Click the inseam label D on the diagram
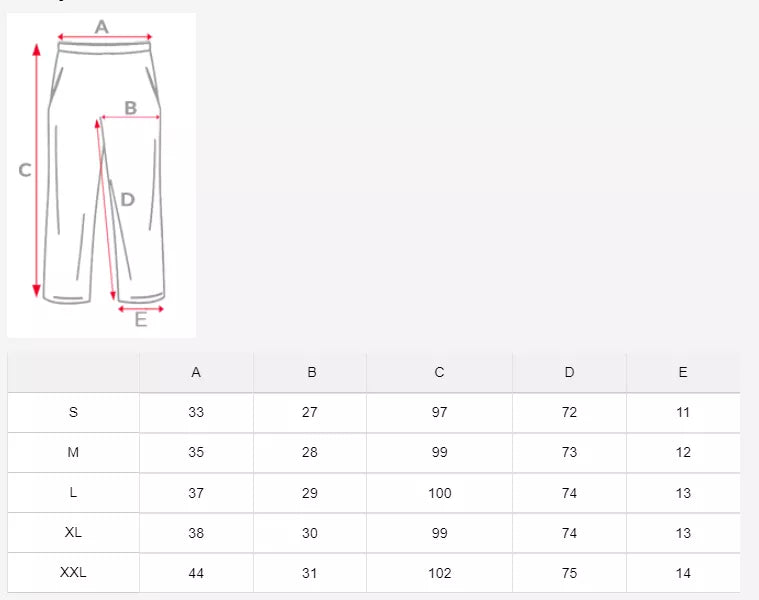 click(127, 199)
